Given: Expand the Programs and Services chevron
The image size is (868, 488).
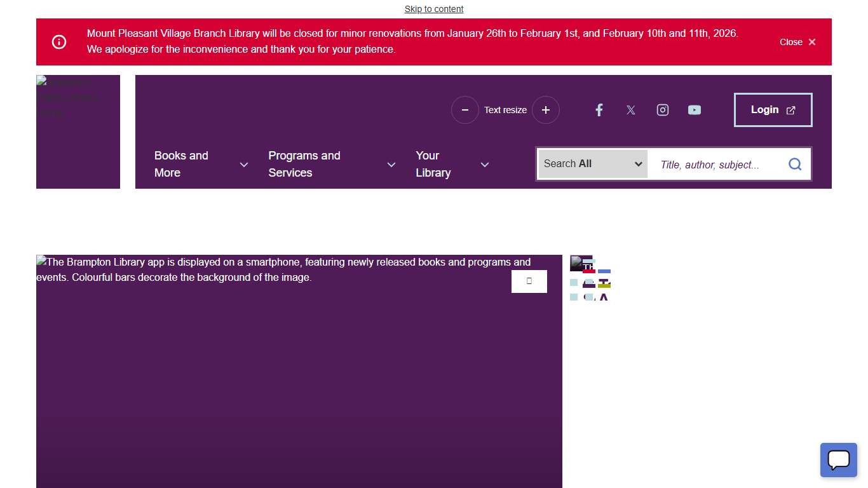Looking at the screenshot, I should (391, 165).
